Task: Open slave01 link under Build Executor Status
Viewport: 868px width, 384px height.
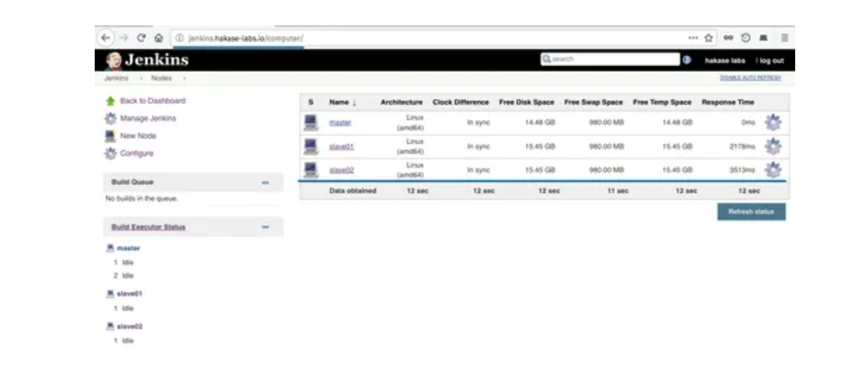Action: pyautogui.click(x=129, y=293)
